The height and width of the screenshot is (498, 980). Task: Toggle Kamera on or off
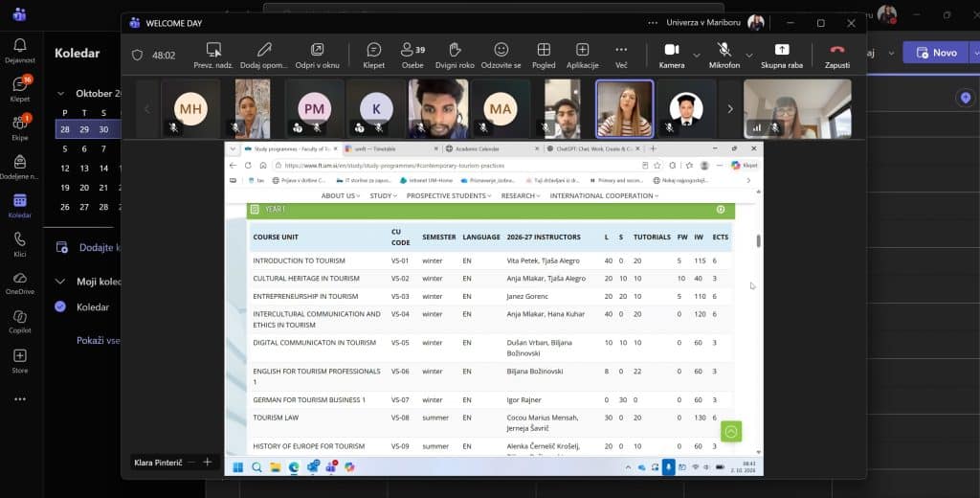coord(671,55)
